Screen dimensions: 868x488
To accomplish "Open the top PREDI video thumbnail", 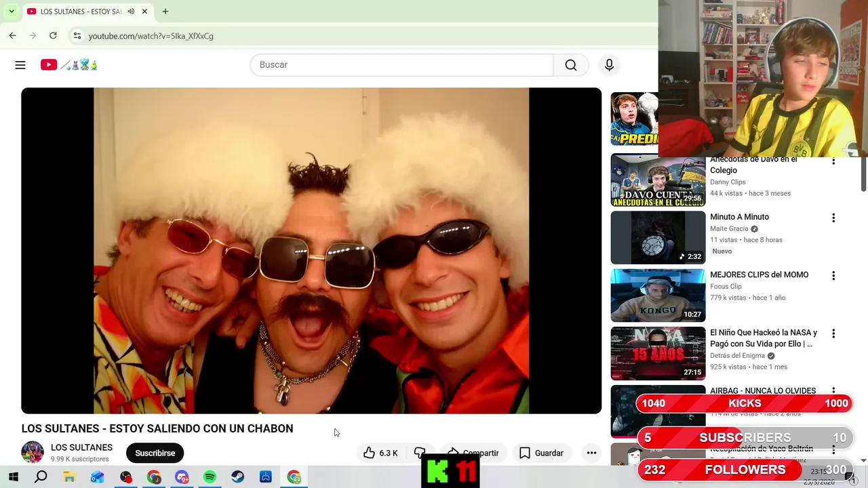I will click(x=635, y=119).
